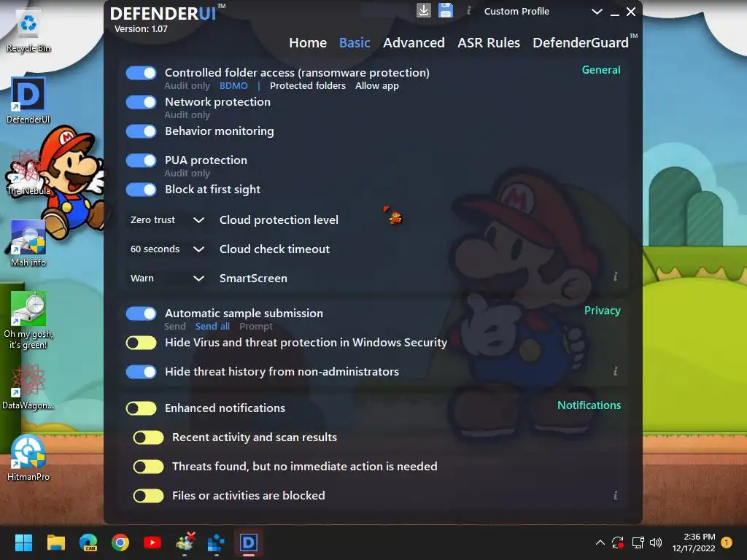This screenshot has height=560, width=747.
Task: Open File Explorer from the taskbar
Action: [55, 542]
